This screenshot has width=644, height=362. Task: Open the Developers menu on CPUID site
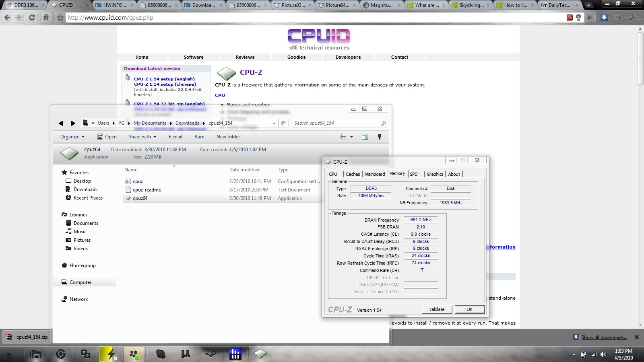[348, 57]
